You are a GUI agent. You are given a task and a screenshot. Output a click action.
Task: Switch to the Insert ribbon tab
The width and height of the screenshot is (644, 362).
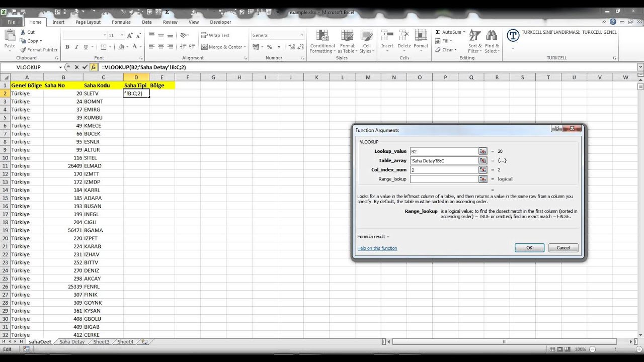click(x=58, y=22)
